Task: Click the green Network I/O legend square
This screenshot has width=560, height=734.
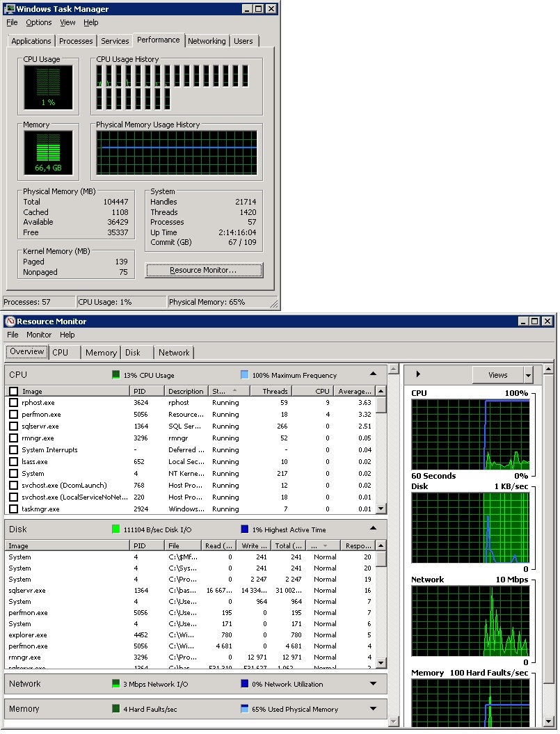Action: (115, 683)
